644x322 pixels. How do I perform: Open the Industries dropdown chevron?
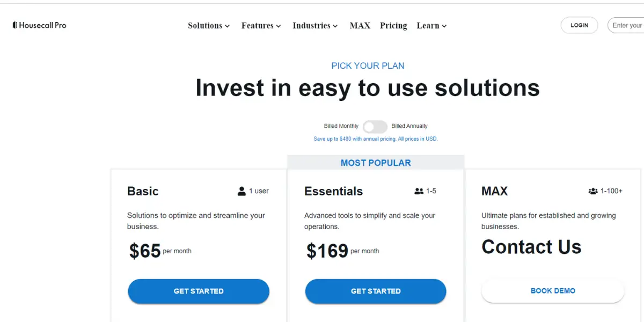335,26
